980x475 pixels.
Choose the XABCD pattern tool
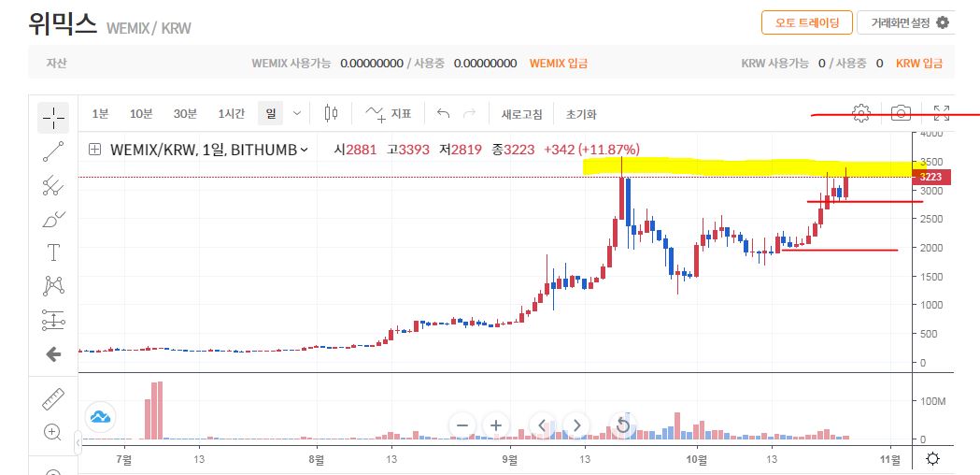coord(53,286)
